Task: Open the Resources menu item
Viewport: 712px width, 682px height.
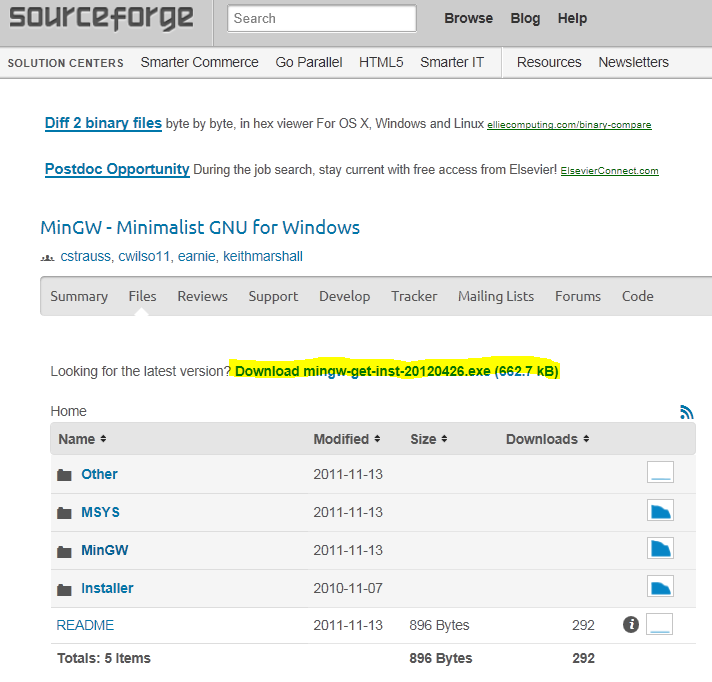Action: (549, 62)
